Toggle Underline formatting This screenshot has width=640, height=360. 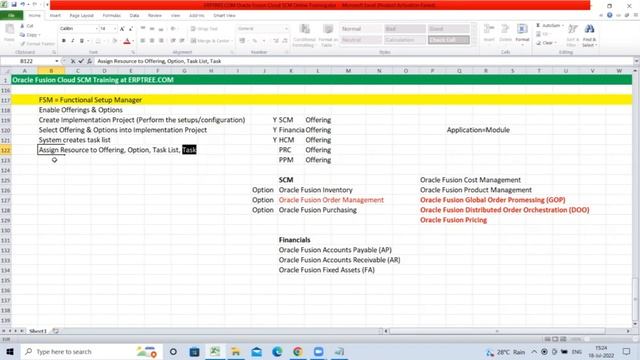pyautogui.click(x=82, y=41)
